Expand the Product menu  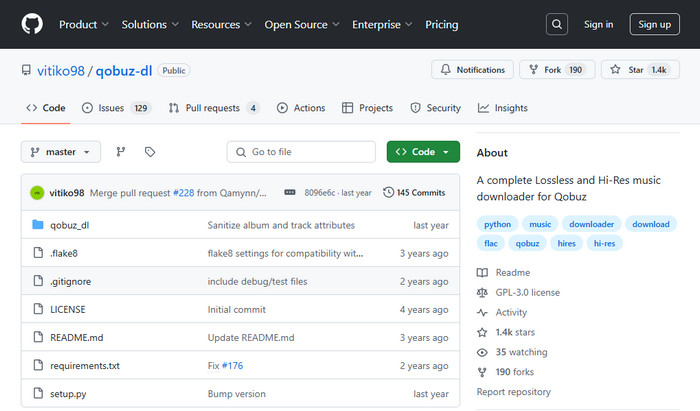[84, 25]
